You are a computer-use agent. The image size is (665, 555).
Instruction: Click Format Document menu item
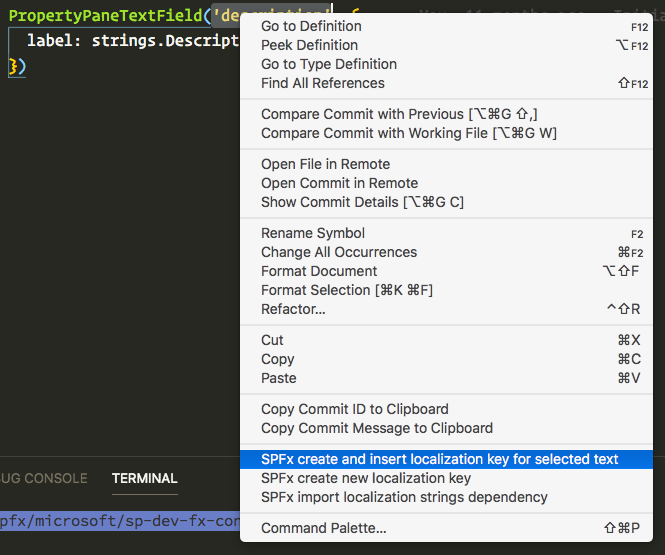pyautogui.click(x=446, y=271)
